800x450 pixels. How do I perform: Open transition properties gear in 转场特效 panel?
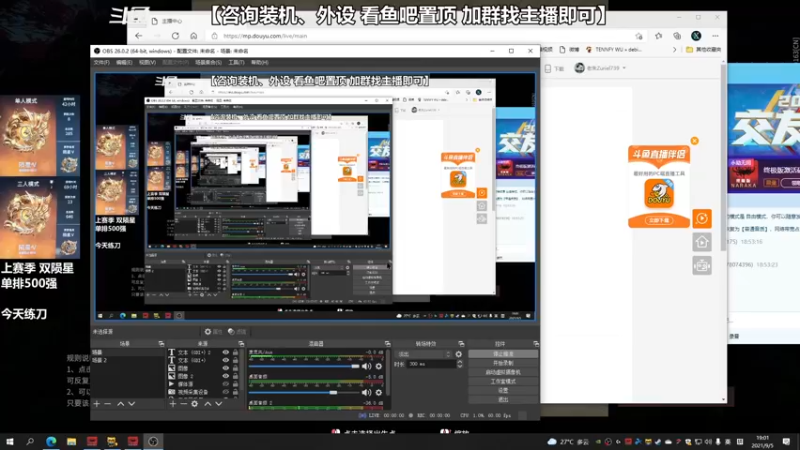pyautogui.click(x=458, y=354)
